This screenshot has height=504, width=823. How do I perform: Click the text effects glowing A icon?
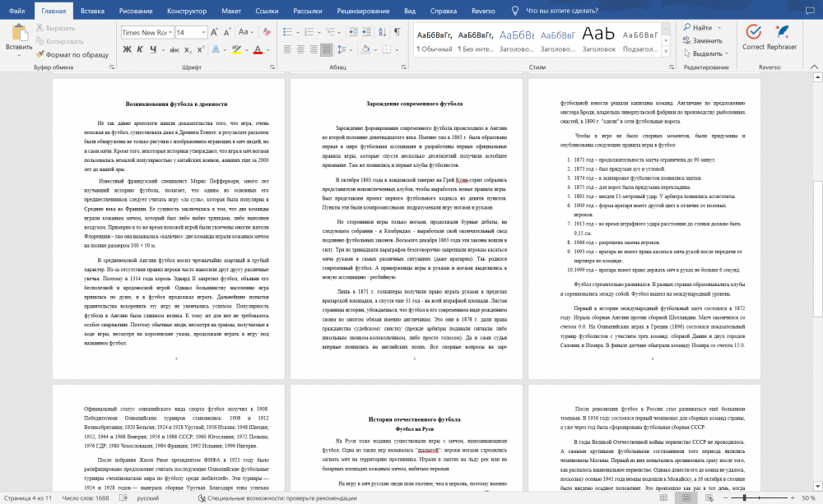point(215,50)
